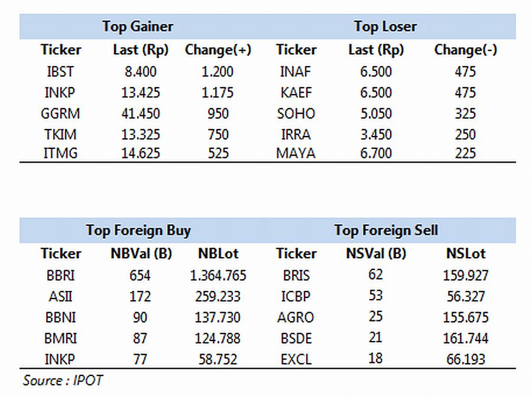
Task: Click the BRIS ticker in Foreign Sell
Action: coord(296,275)
